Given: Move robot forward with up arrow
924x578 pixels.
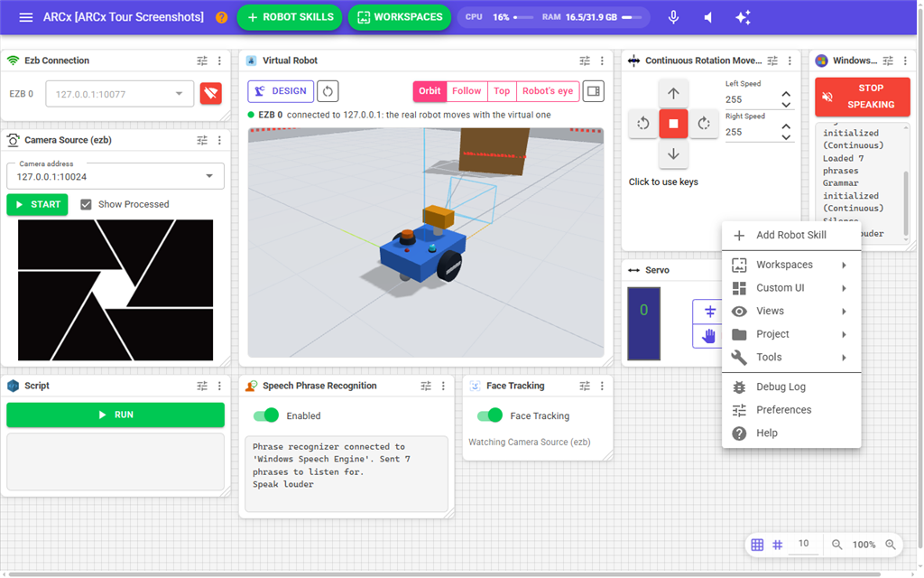Looking at the screenshot, I should click(673, 93).
